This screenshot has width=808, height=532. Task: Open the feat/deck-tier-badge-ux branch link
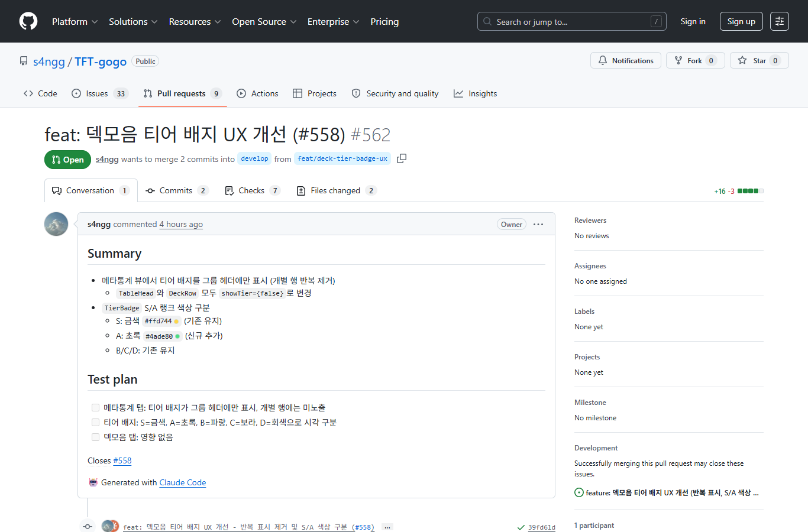(342, 158)
